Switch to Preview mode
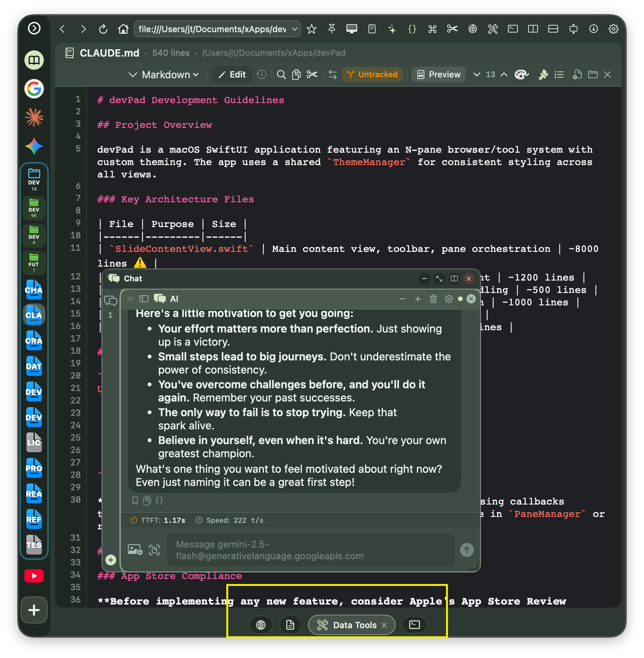The image size is (644, 658). (x=438, y=74)
